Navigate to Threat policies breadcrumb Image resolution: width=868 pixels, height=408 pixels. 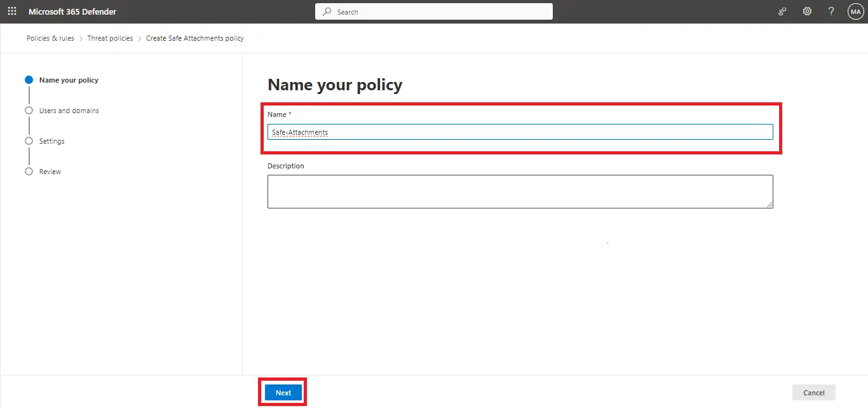tap(110, 38)
